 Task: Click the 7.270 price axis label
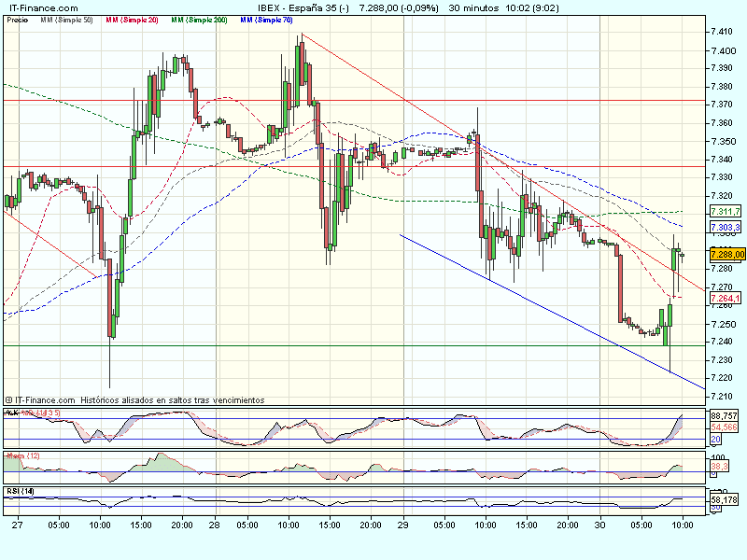tap(721, 287)
